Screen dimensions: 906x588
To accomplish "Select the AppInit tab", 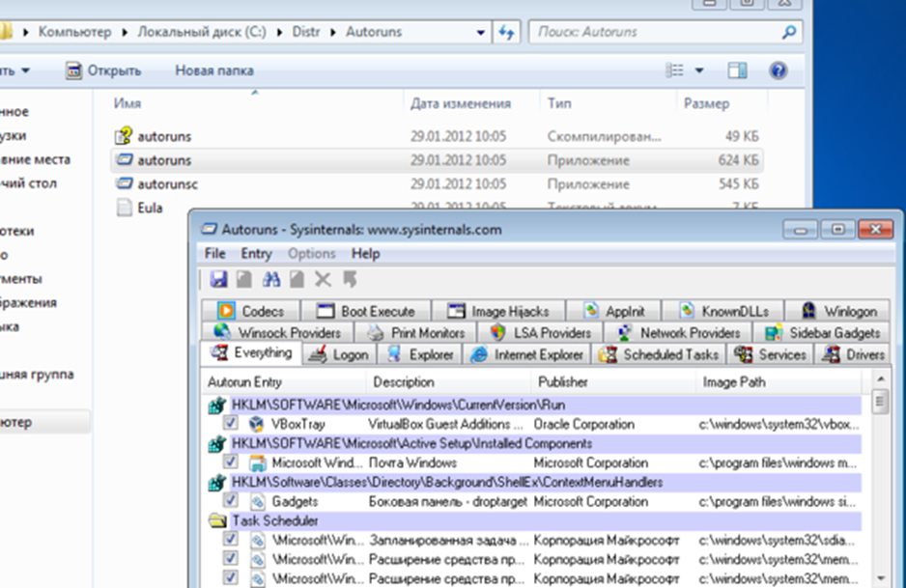I will [x=613, y=311].
